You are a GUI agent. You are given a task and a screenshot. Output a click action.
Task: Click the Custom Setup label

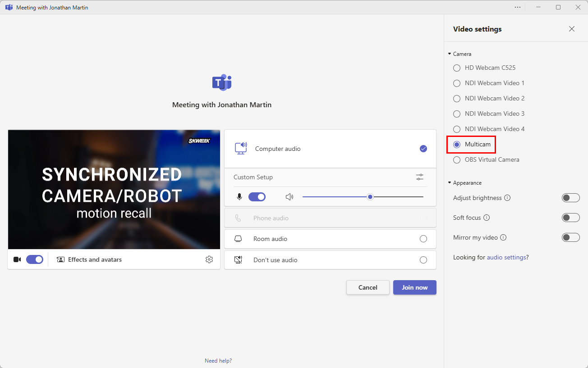click(253, 177)
